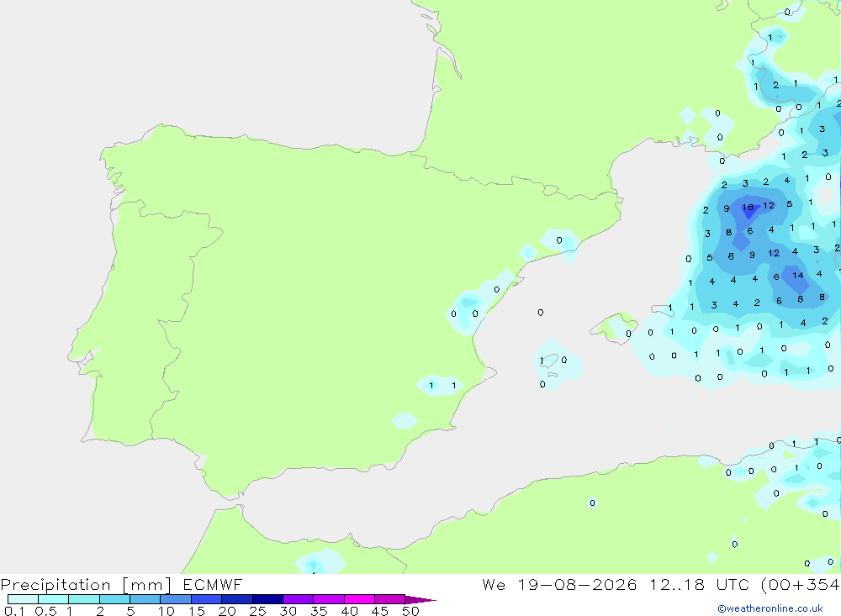Pick the 15–20 mm blue legend swatch
Image resolution: width=841 pixels, height=616 pixels.
[207, 599]
